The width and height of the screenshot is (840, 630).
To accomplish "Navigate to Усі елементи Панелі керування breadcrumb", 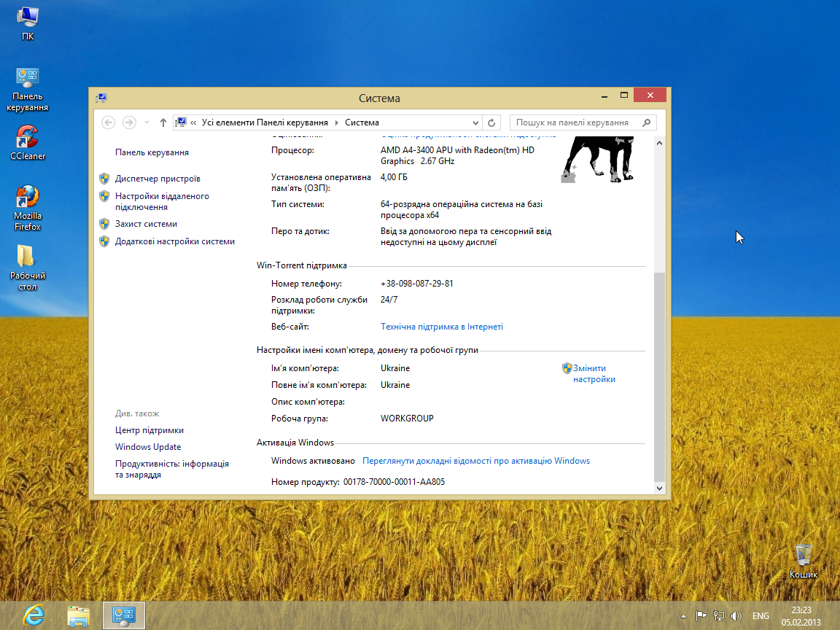I will pyautogui.click(x=265, y=122).
